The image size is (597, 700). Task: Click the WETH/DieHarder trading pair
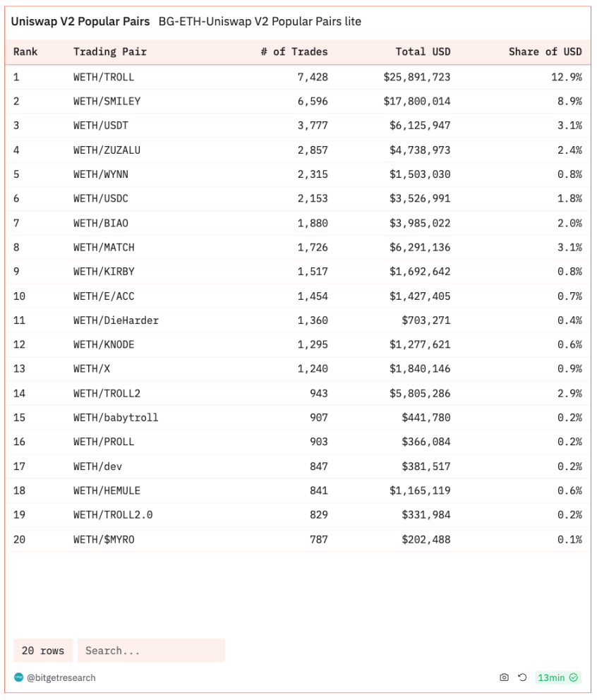116,320
